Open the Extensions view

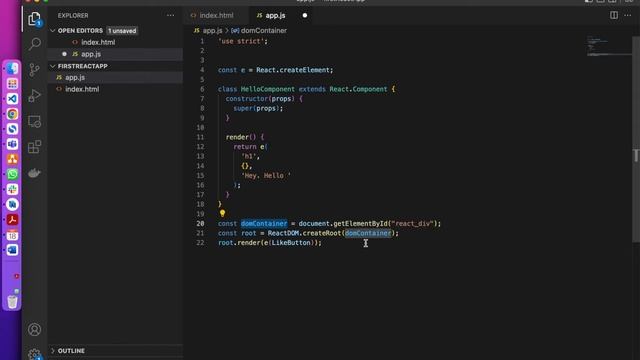[x=34, y=147]
